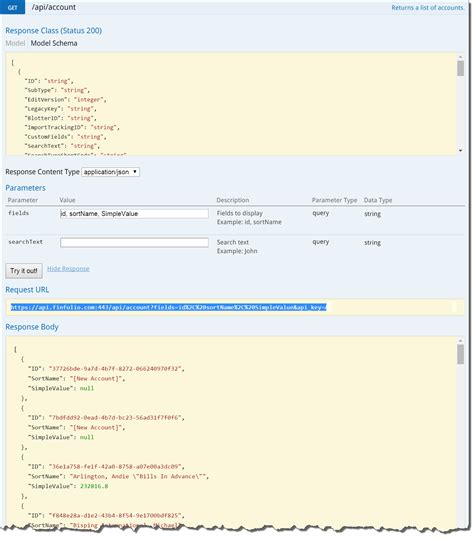Image resolution: width=474 pixels, height=539 pixels.
Task: Click the GET method badge
Action: tap(12, 7)
